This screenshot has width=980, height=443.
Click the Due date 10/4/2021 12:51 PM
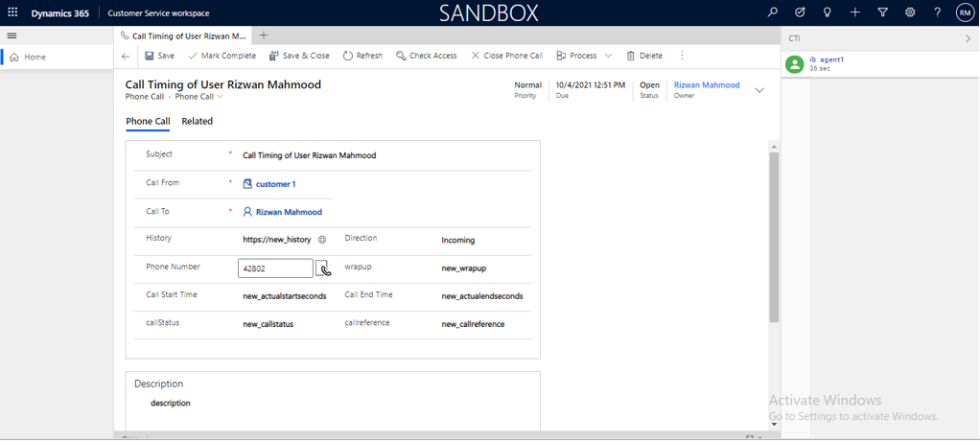tap(591, 85)
